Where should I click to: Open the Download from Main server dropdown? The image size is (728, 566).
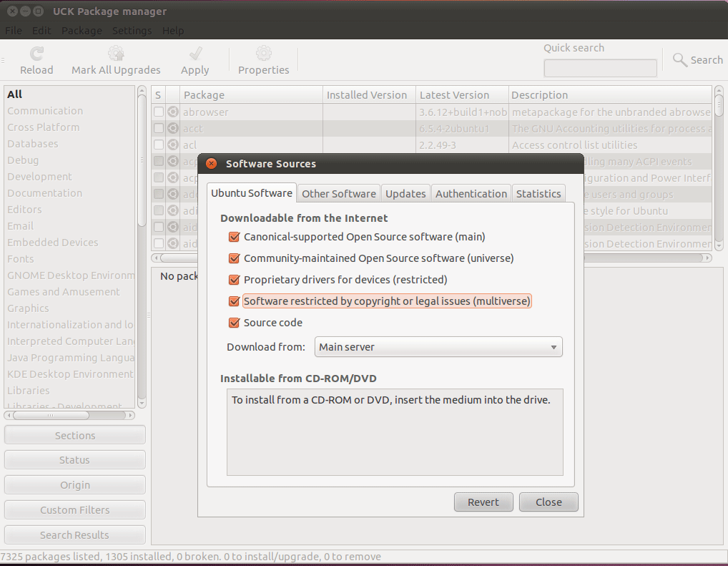(438, 347)
